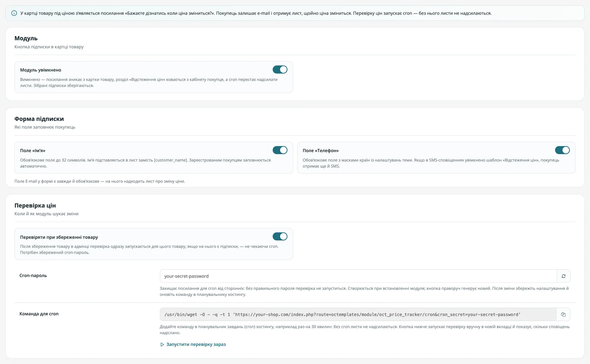Click the «Модуль» section heading
Image resolution: width=590 pixels, height=364 pixels.
(26, 38)
